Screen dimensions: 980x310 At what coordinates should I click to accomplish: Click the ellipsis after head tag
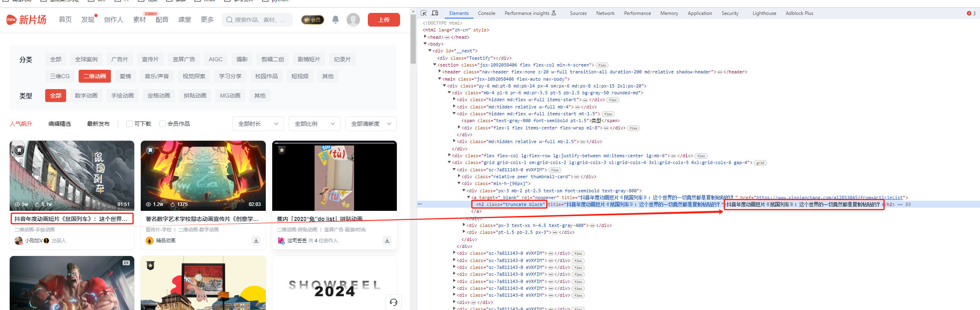tap(447, 37)
